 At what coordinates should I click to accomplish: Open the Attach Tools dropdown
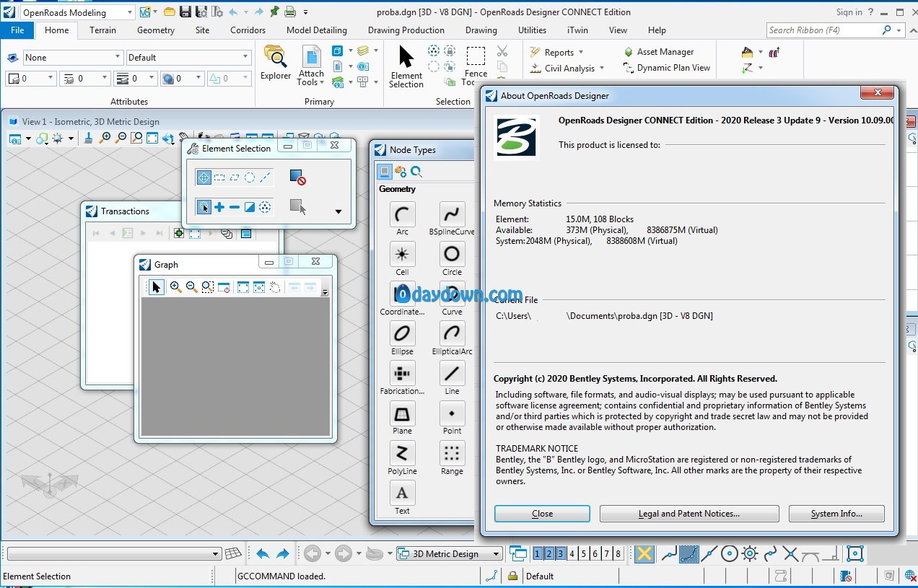tap(311, 66)
